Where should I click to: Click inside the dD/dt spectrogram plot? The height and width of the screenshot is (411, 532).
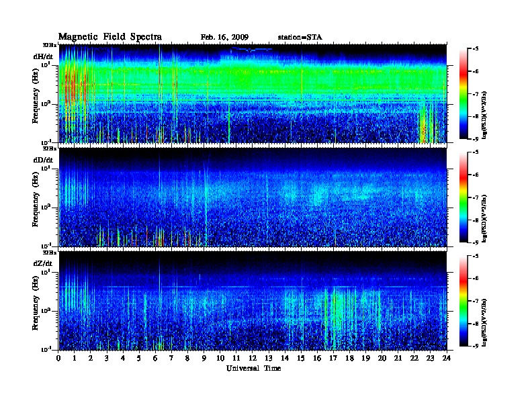tap(253, 197)
